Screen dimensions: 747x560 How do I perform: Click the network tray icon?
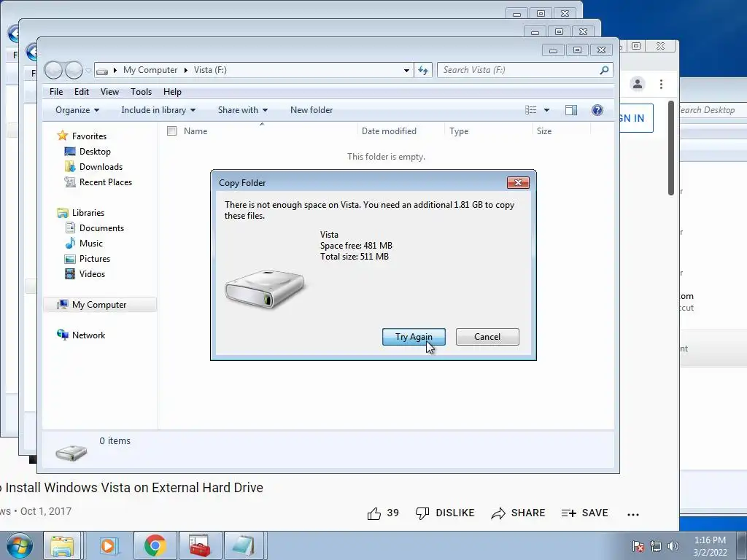click(656, 546)
